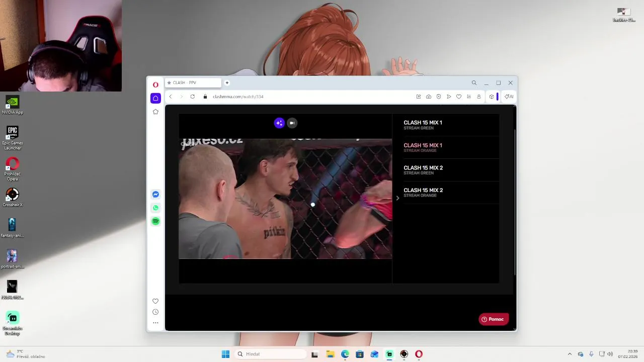
Task: Go back to previous page
Action: coord(171,97)
